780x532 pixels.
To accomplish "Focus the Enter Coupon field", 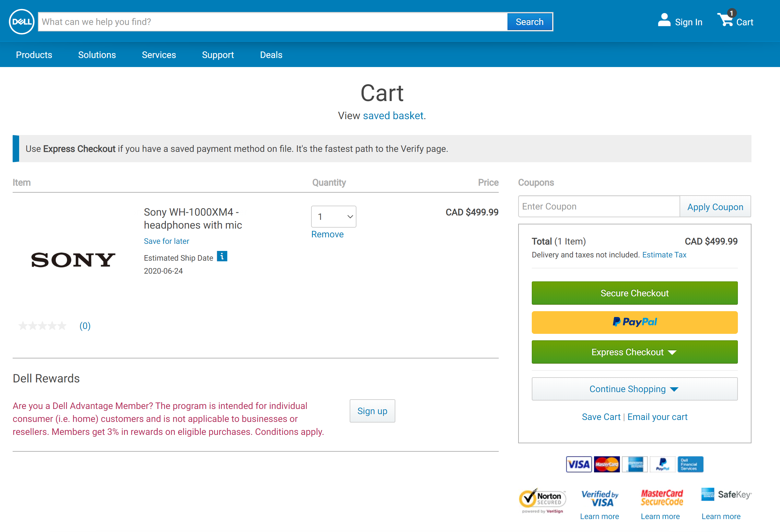I will [x=599, y=207].
